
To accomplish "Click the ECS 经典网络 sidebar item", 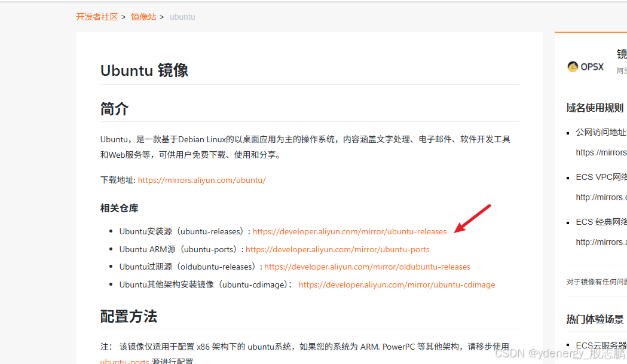I will pyautogui.click(x=601, y=222).
